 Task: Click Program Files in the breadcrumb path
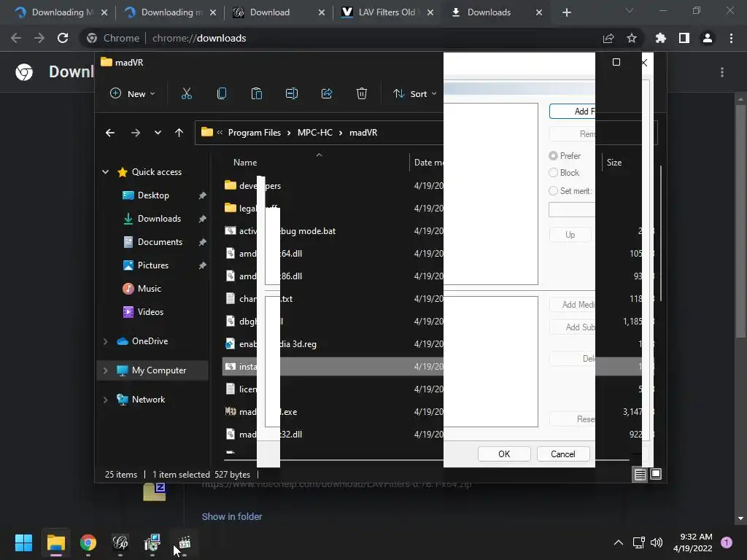255,133
